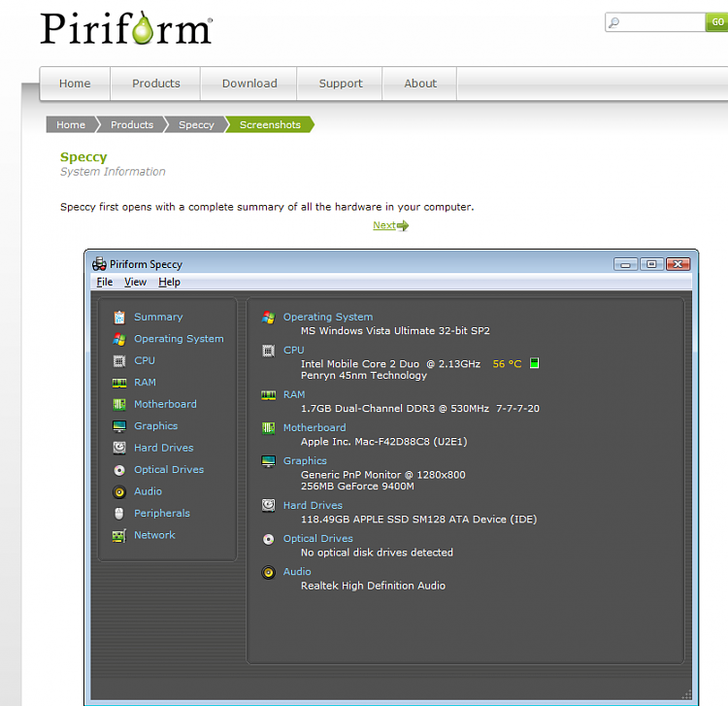This screenshot has width=728, height=706.
Task: Click the Windows flag icon in summary panel
Action: click(x=268, y=318)
